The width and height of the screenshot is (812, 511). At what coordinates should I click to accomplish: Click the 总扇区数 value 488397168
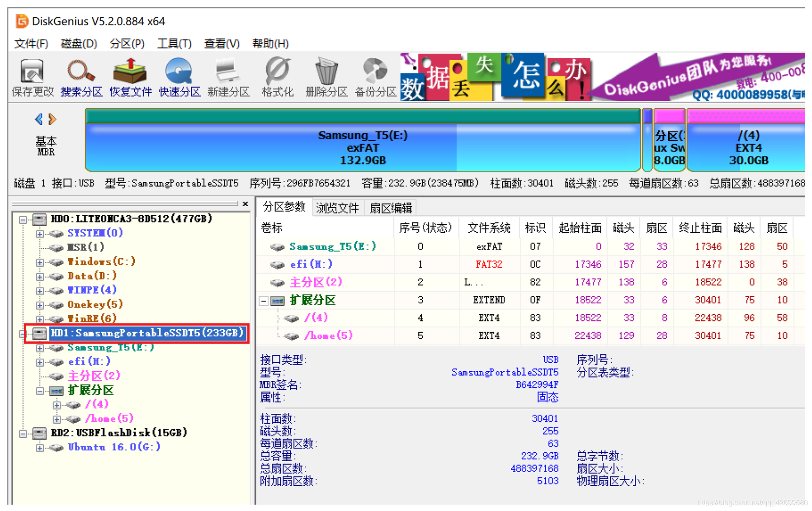(x=534, y=469)
